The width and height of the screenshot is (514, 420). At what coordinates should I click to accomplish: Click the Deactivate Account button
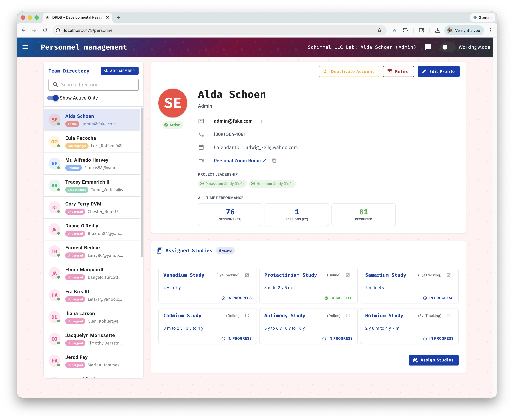[x=349, y=71]
